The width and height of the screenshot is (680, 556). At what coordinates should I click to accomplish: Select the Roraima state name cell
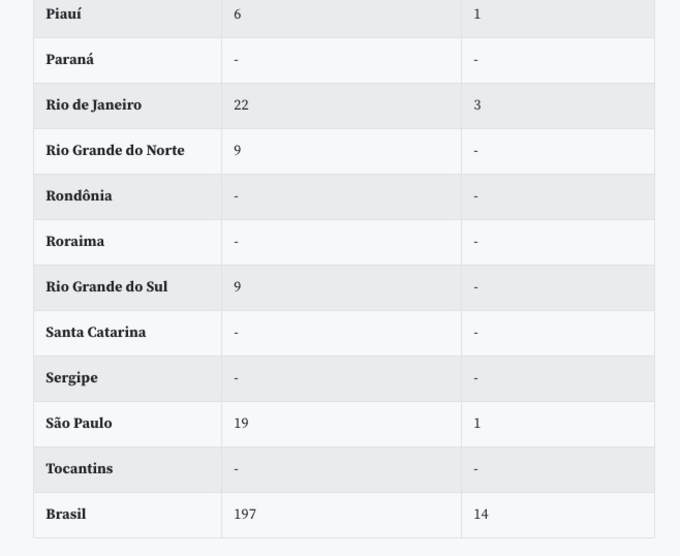click(75, 241)
